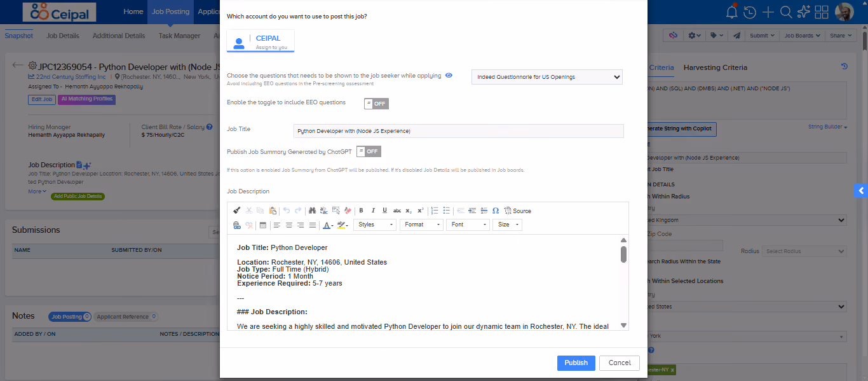This screenshot has height=381, width=868.
Task: Open the notifications bell
Action: pos(732,11)
